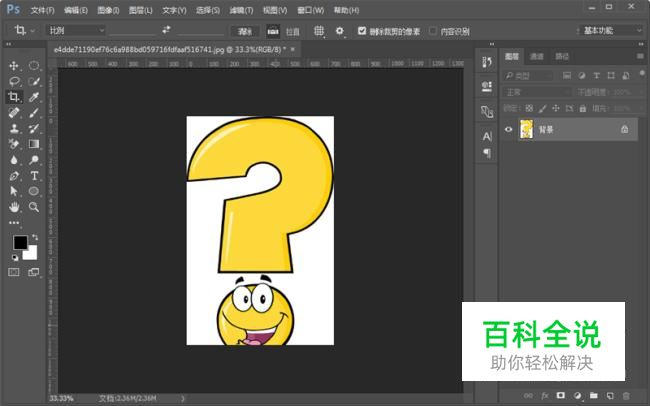Screen dimensions: 650x406
Task: Toggle the 删除裁剪的像素 checkbox
Action: pos(362,30)
